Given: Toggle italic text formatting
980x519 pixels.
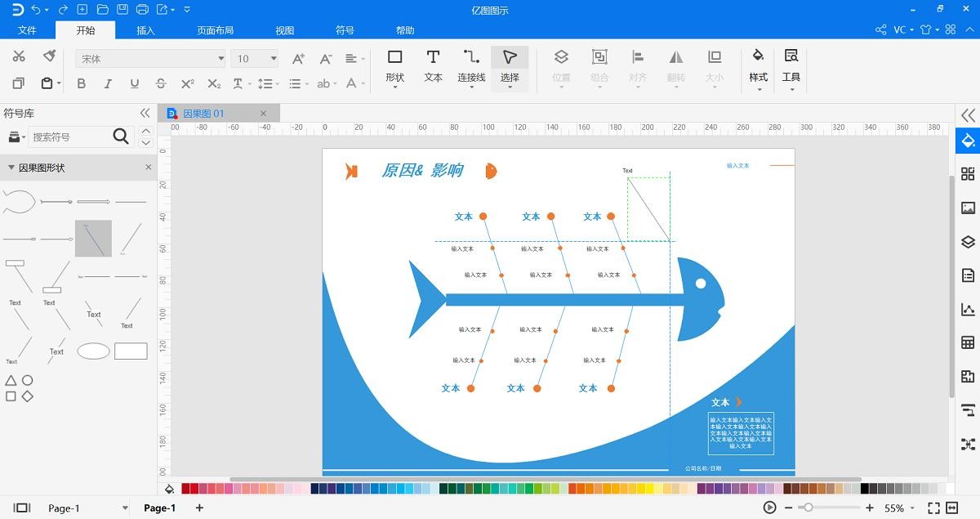Looking at the screenshot, I should click(x=108, y=83).
